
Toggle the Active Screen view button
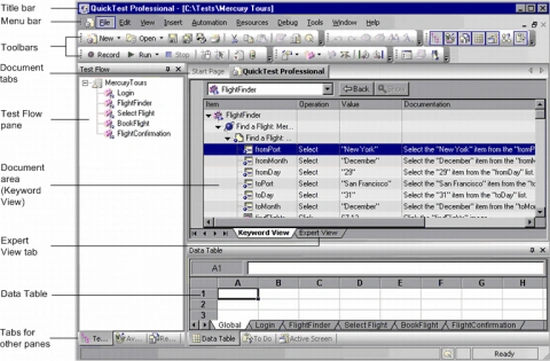[x=492, y=38]
